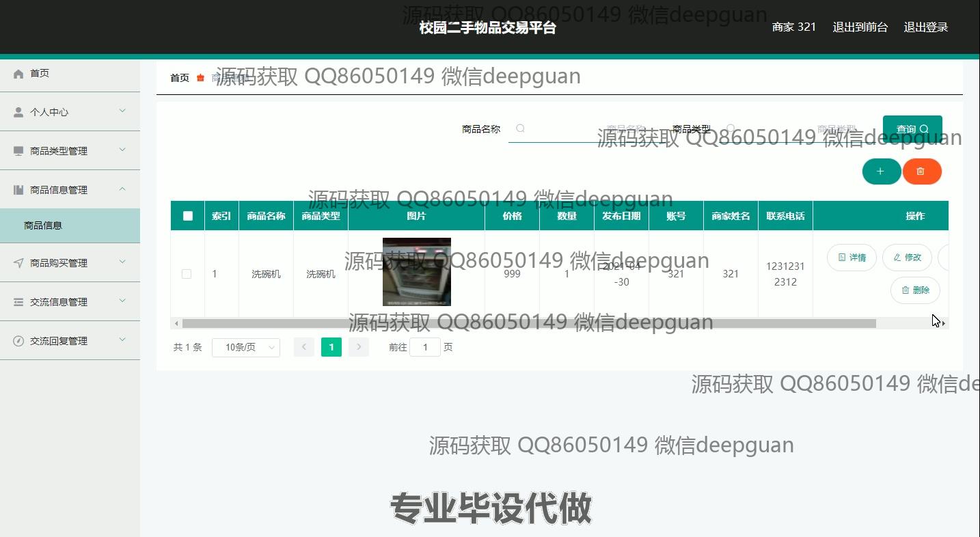Click the 查询 search button

pyautogui.click(x=912, y=129)
